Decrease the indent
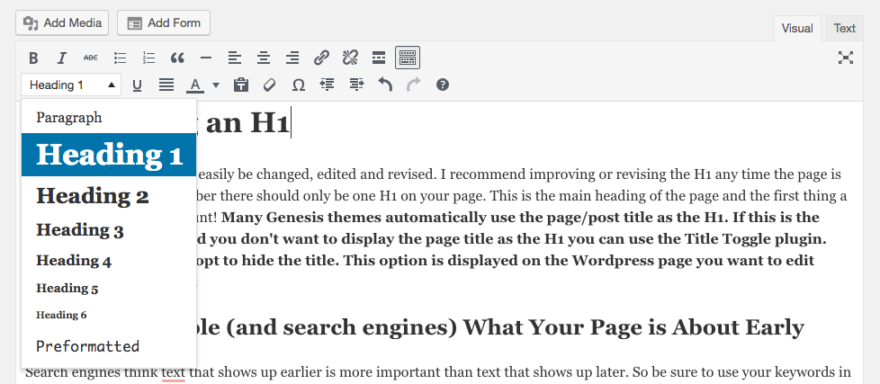880x384 pixels. (327, 85)
